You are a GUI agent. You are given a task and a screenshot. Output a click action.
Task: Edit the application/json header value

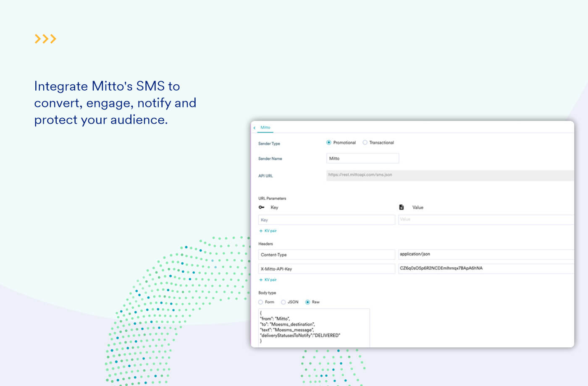tap(486, 254)
